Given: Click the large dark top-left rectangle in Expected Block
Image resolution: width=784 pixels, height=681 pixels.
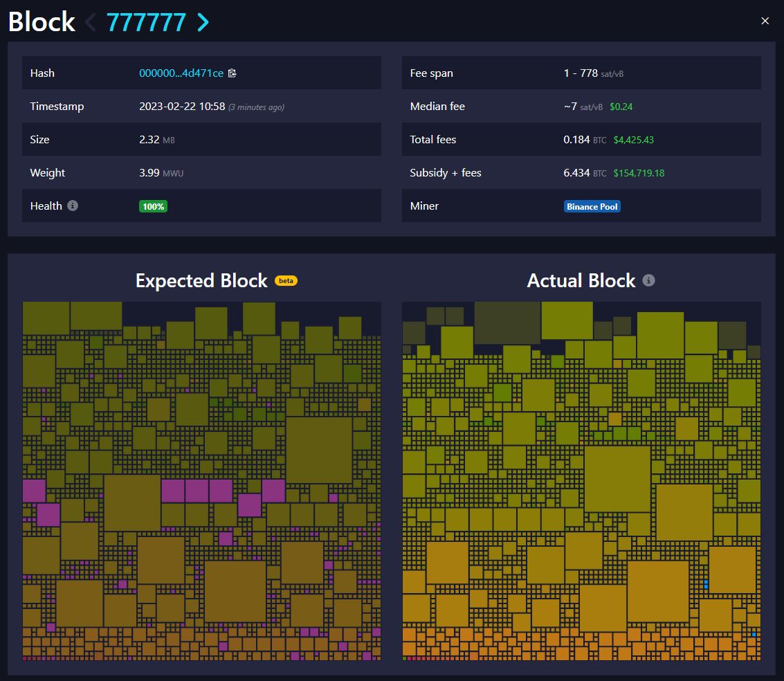Looking at the screenshot, I should [x=46, y=318].
